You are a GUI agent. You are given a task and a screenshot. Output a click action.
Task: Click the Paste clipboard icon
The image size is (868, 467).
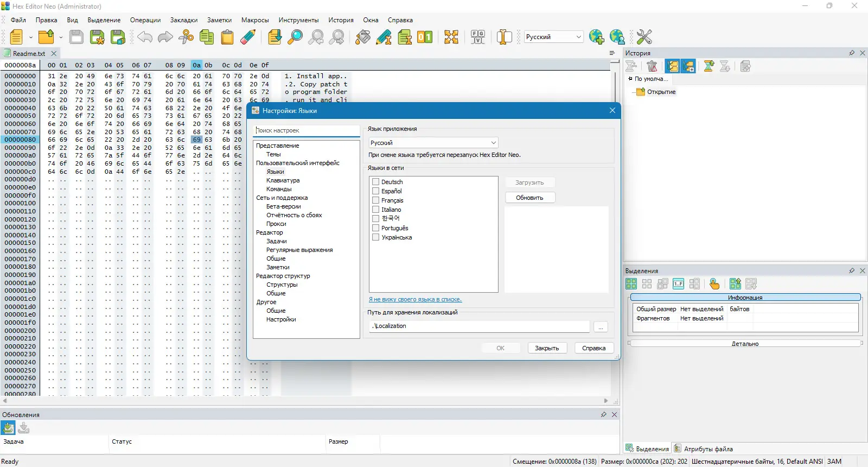(227, 37)
